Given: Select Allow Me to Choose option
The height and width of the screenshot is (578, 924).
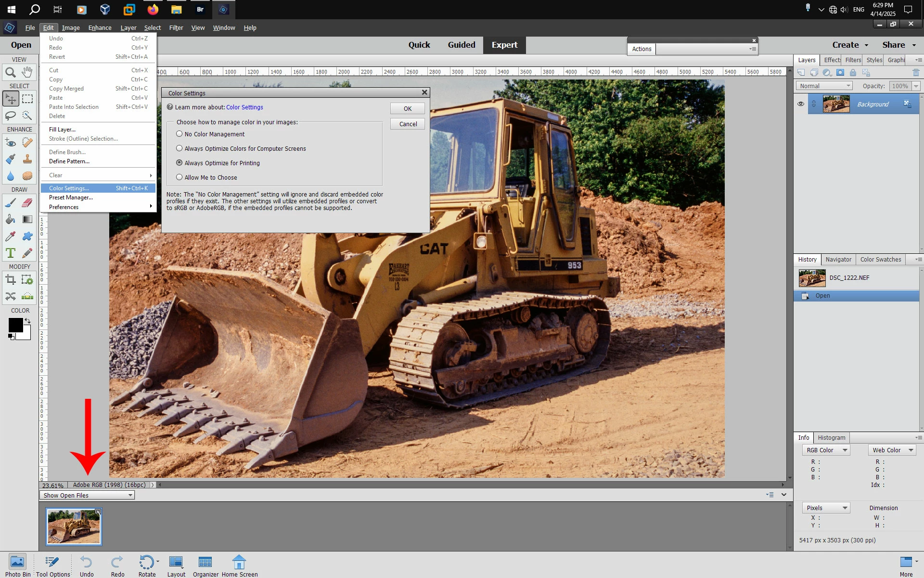Looking at the screenshot, I should tap(180, 177).
